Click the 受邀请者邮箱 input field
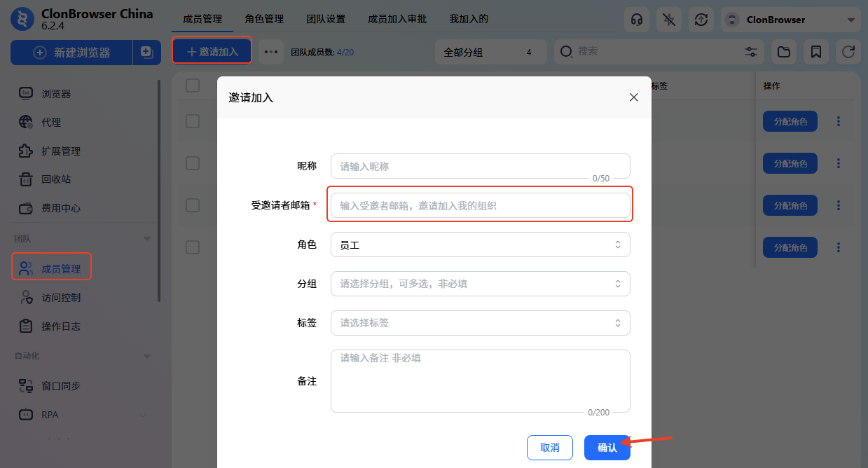 tap(480, 204)
